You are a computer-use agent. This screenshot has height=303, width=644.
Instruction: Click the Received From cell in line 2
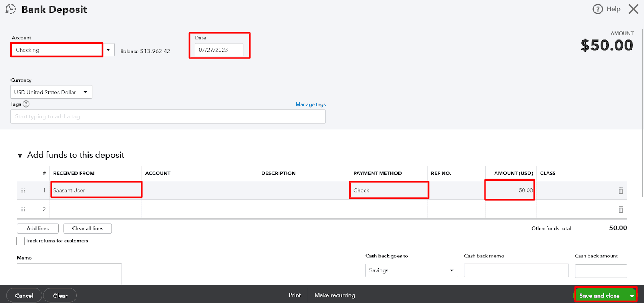point(96,210)
